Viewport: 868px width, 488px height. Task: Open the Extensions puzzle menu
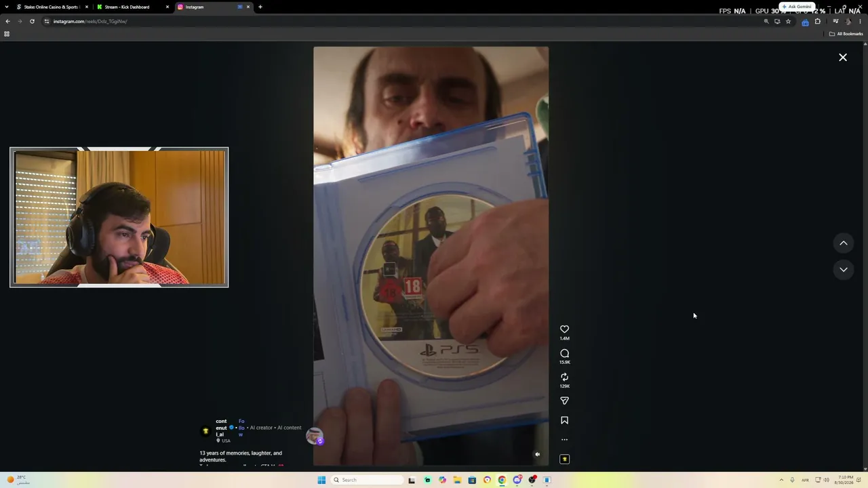(817, 21)
